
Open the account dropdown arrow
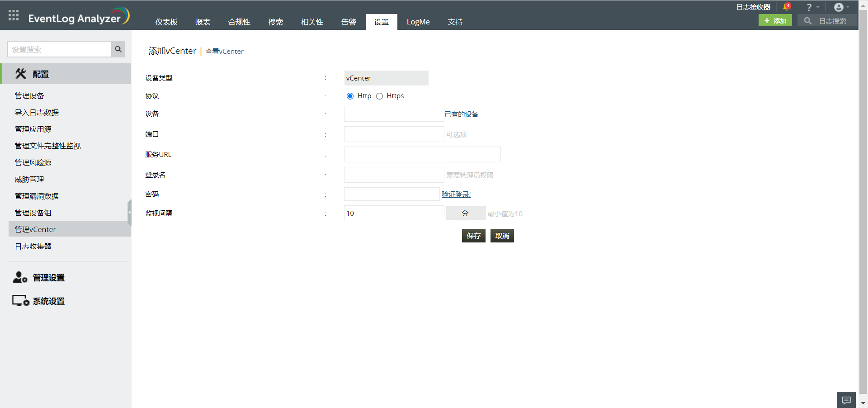pos(848,7)
